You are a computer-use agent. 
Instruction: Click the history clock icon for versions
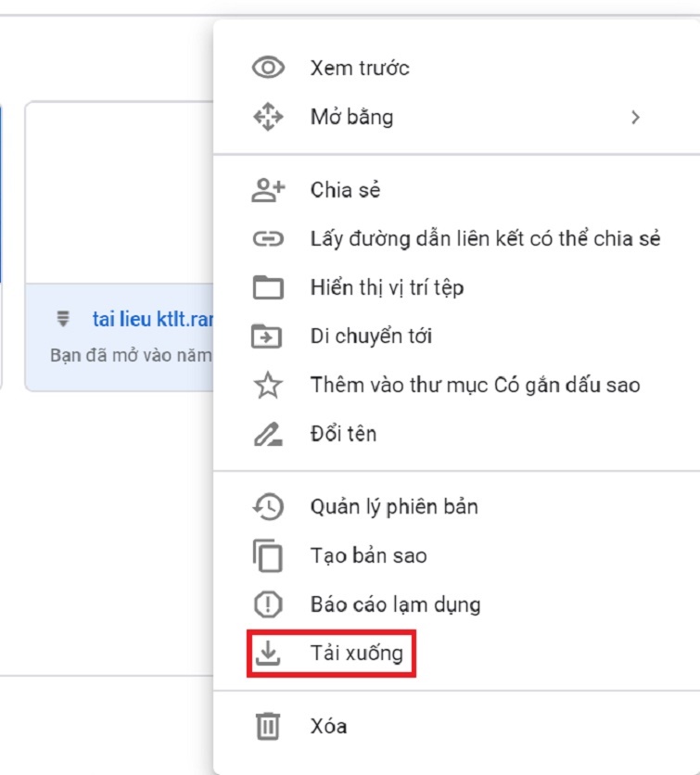[268, 506]
